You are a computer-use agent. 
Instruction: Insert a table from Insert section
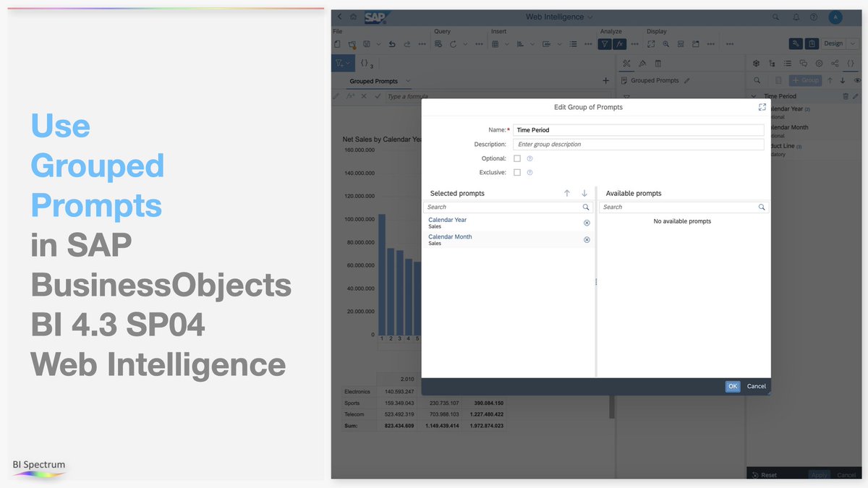pos(495,44)
